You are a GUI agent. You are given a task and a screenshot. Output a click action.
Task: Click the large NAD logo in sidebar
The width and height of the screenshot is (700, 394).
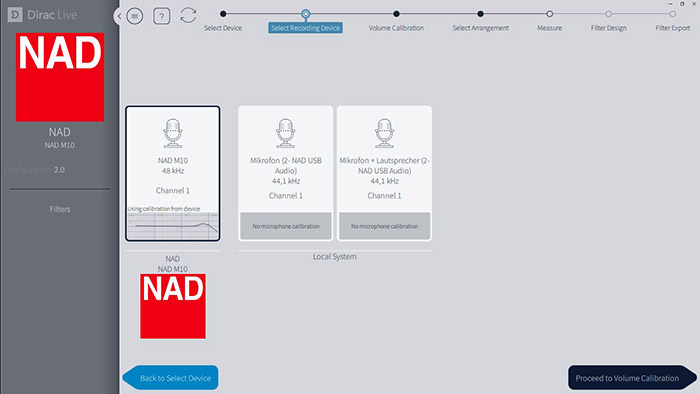pyautogui.click(x=60, y=77)
